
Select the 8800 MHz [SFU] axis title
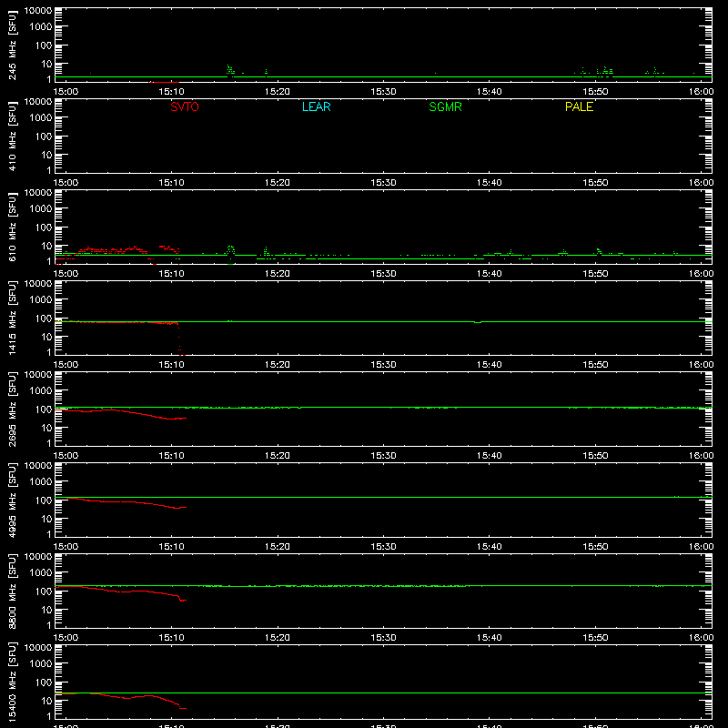[x=12, y=591]
